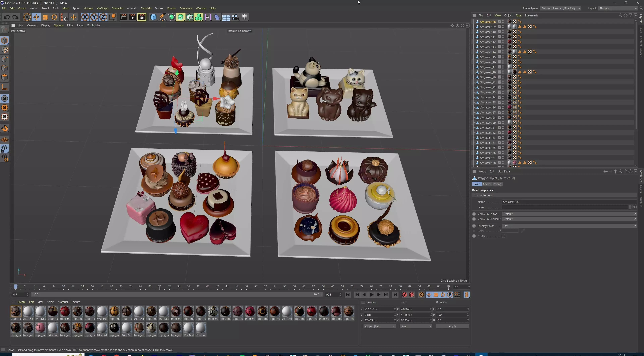Open Visible in Renderer dropdown
This screenshot has height=356, width=644.
[x=569, y=219]
